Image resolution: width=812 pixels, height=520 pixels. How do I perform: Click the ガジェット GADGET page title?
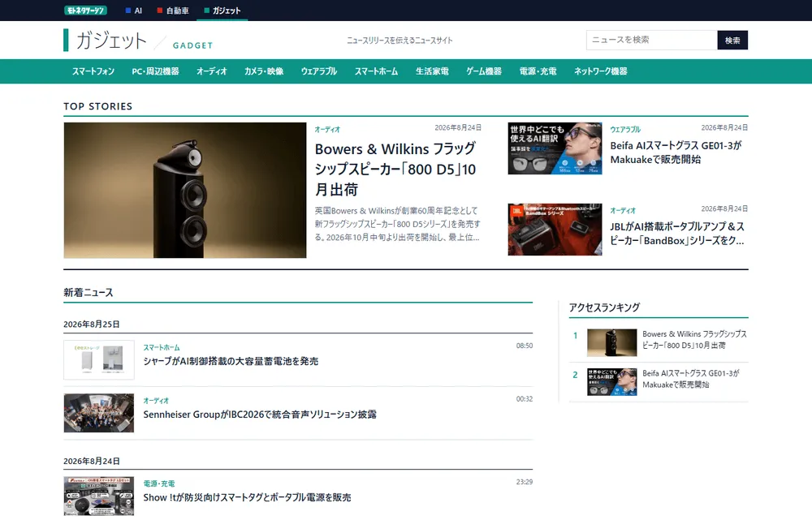click(138, 41)
